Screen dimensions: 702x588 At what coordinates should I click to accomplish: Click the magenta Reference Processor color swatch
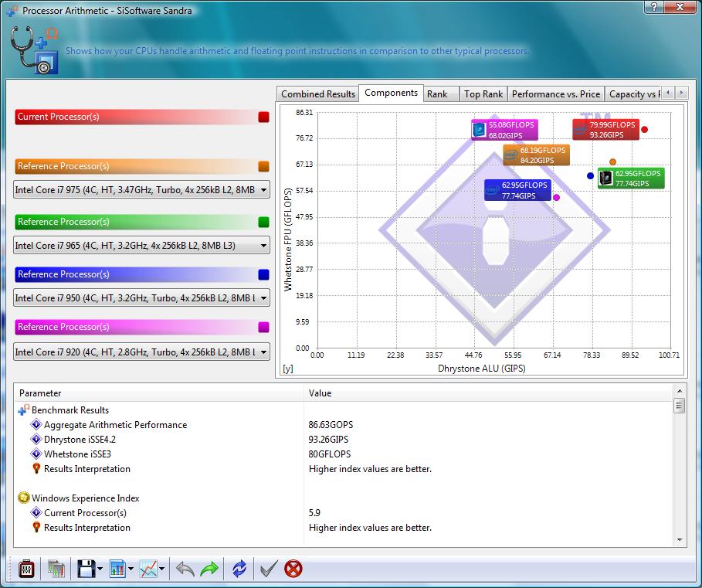click(264, 328)
